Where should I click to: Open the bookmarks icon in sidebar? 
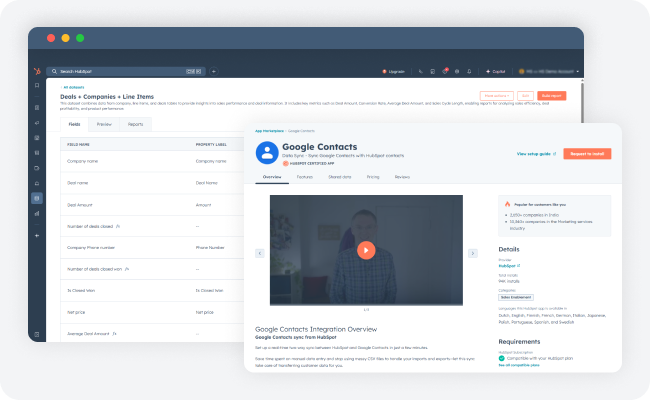coord(37,85)
